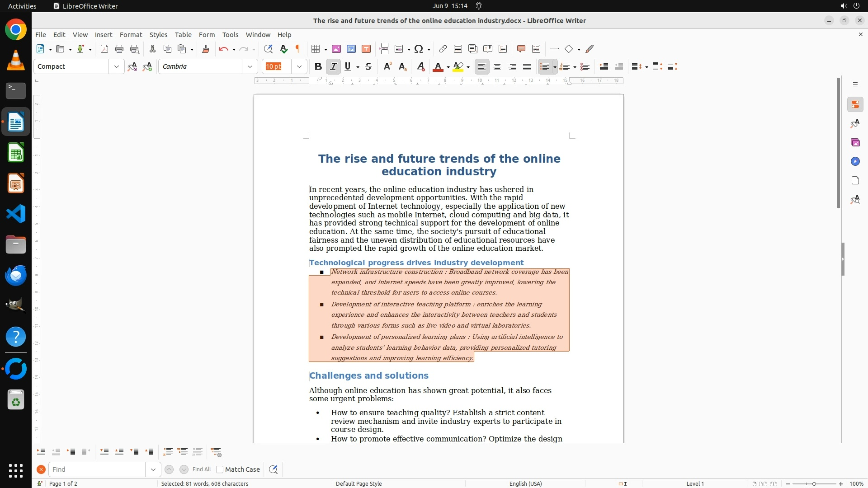The image size is (868, 488).
Task: Open the Cambria font name dropdown
Action: (x=250, y=66)
